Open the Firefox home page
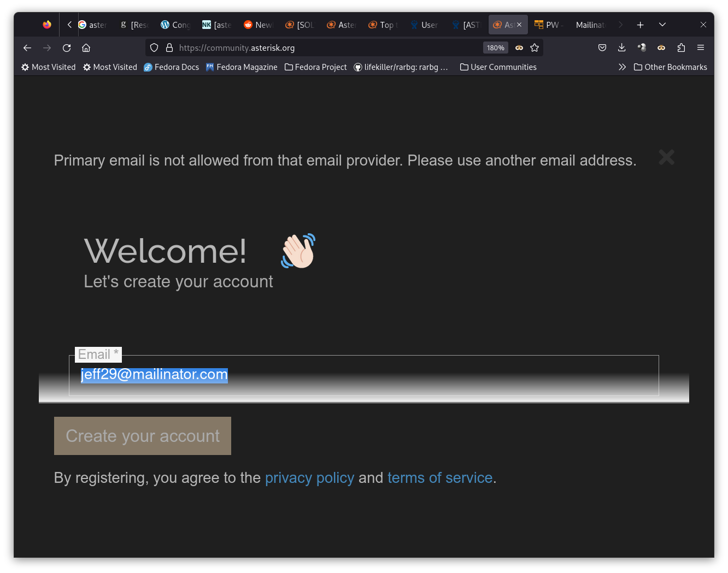 tap(86, 48)
